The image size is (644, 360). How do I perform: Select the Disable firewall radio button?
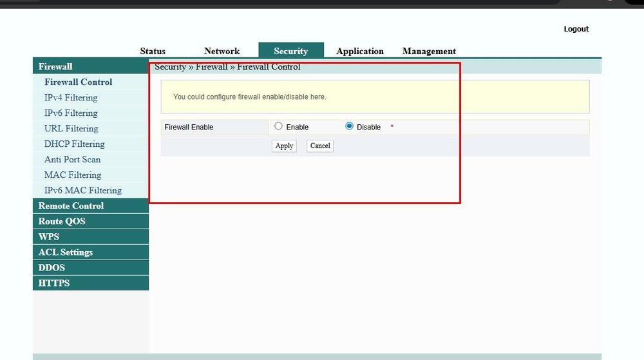coord(349,126)
